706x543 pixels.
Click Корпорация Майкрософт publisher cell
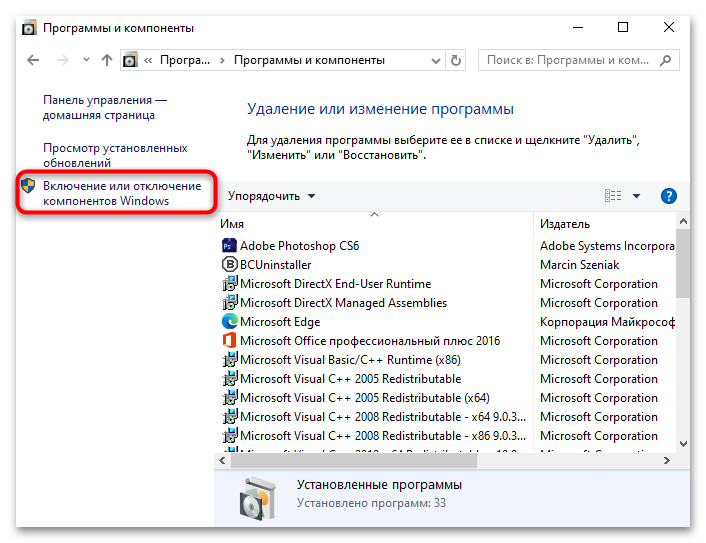[607, 322]
